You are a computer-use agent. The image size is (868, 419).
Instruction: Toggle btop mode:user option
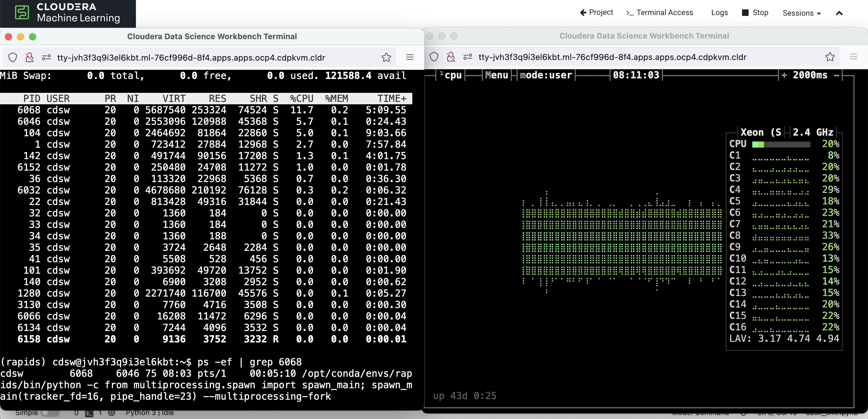(x=546, y=75)
